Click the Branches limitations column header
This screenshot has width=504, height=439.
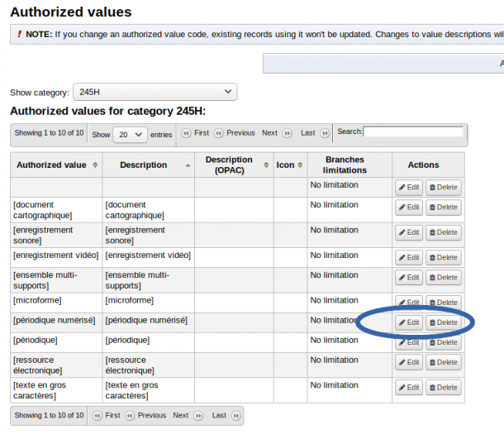coord(349,165)
